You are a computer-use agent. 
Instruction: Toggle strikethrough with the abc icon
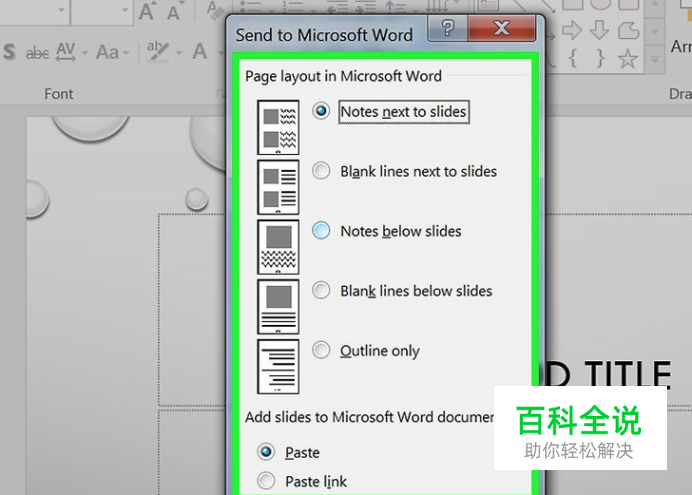click(x=38, y=53)
